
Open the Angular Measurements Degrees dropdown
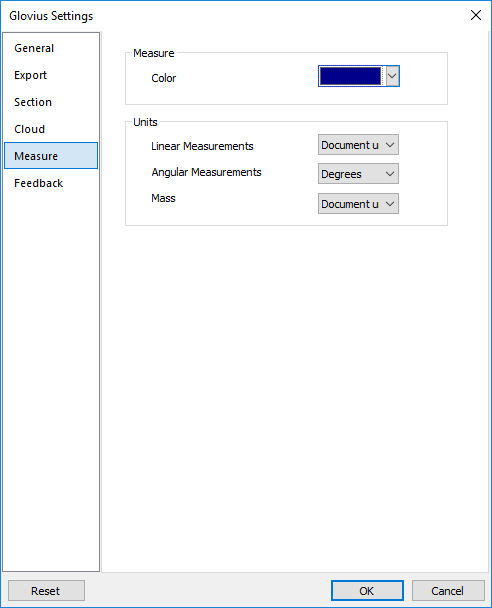click(x=358, y=174)
